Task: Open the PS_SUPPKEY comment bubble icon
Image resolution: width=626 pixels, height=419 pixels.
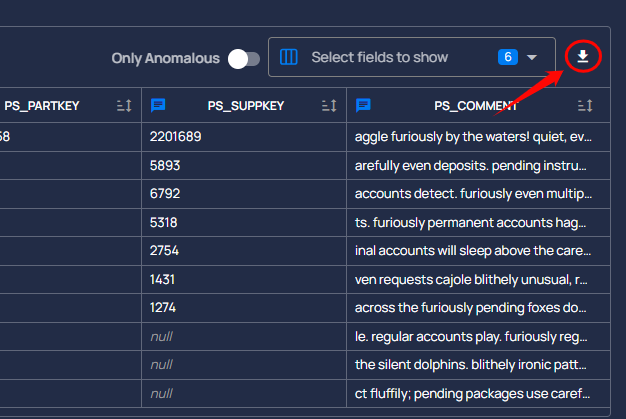Action: 158,105
